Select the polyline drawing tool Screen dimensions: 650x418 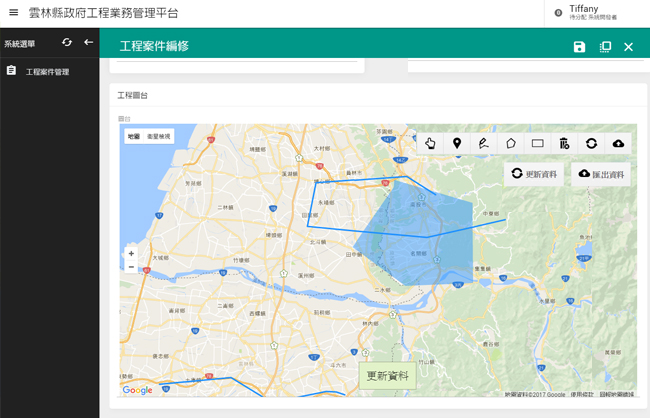point(484,143)
